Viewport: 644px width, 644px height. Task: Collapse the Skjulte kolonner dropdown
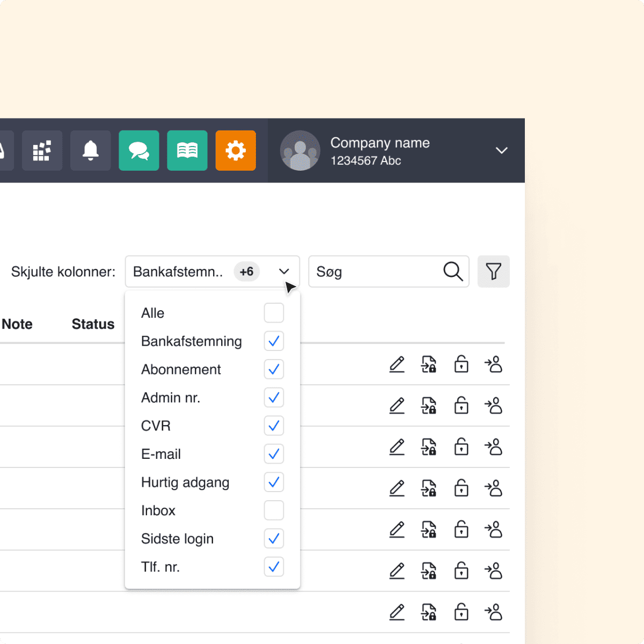point(284,272)
